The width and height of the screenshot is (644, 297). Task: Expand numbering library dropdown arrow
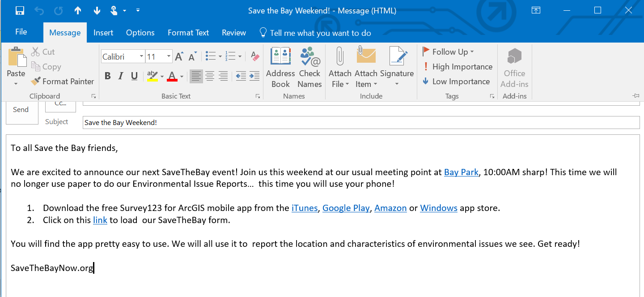(240, 56)
